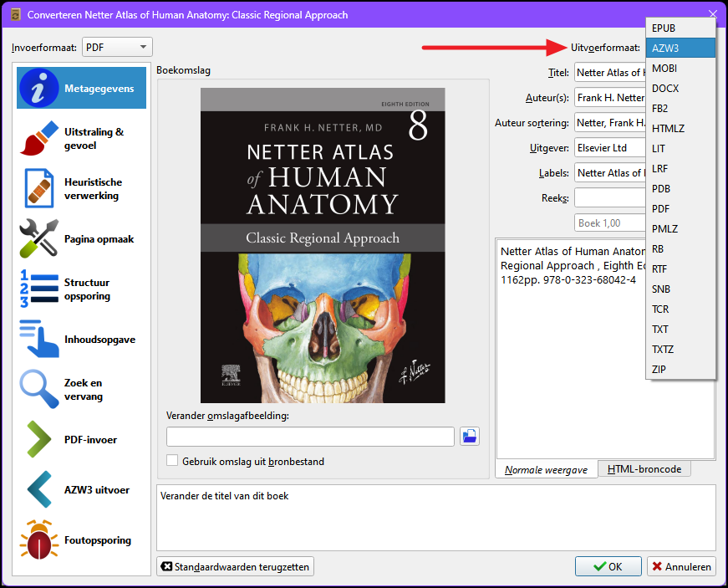Choose SNB from the format list

coord(680,289)
